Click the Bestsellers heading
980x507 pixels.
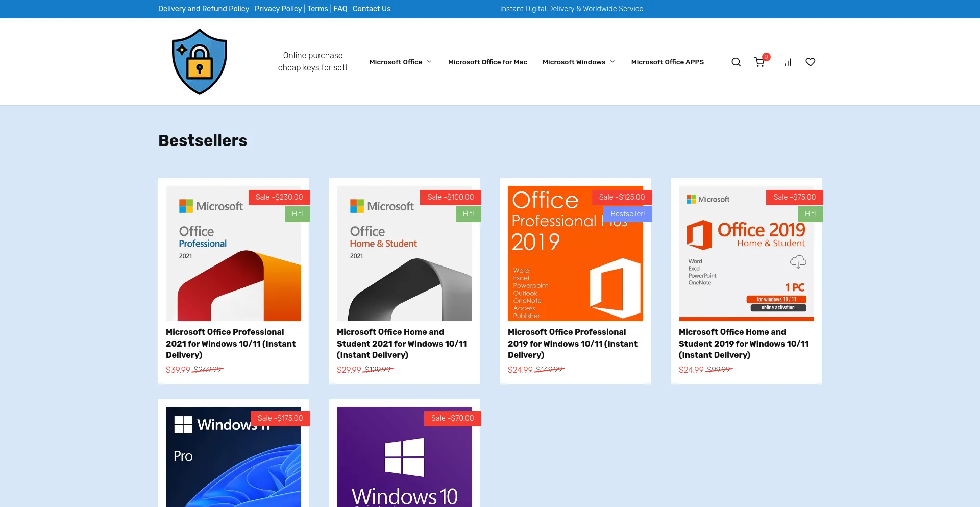click(203, 140)
